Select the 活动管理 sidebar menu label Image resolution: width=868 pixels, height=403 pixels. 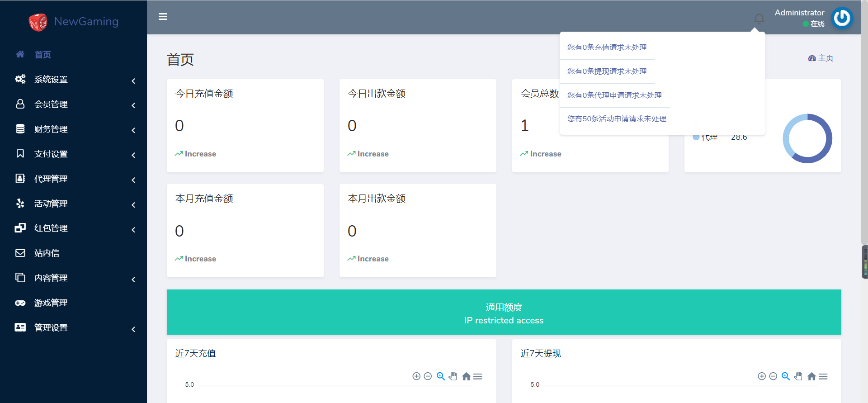(x=51, y=204)
